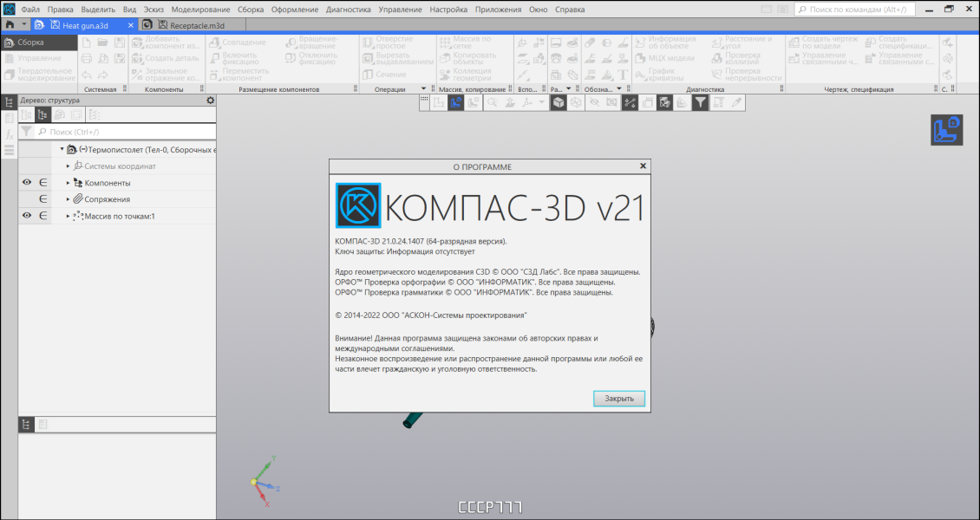Screen dimensions: 980x520
Task: Click the shaded-with-edges cube display icon
Action: [559, 103]
